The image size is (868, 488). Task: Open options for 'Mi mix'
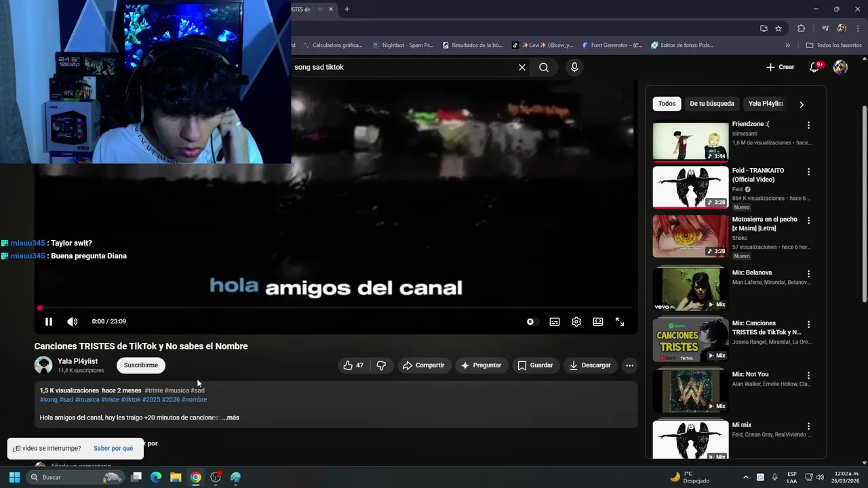pos(808,426)
